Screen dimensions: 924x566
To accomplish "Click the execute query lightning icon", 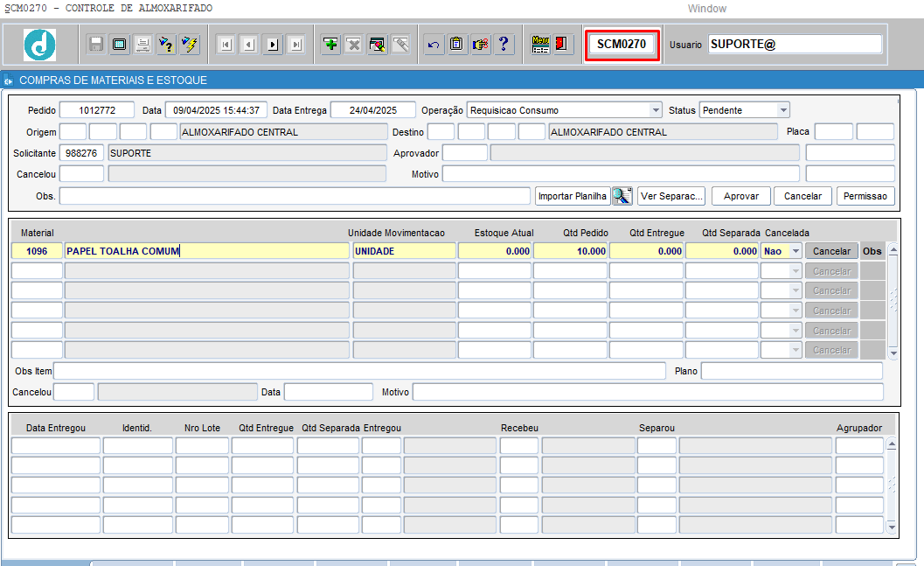I will pos(189,45).
